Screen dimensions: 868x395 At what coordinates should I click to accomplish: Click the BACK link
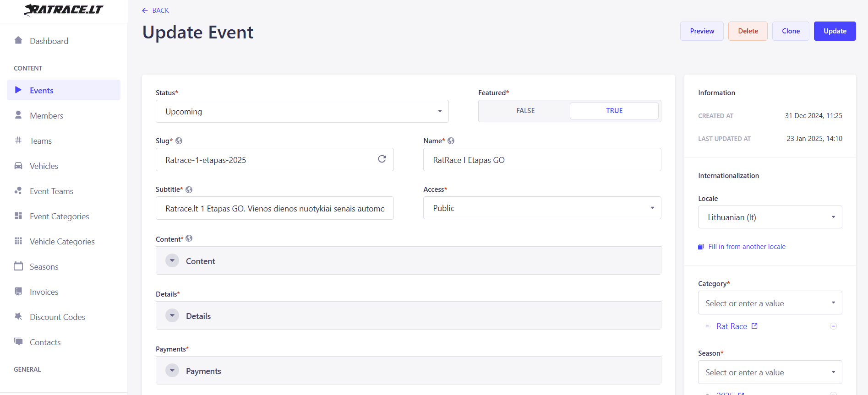(x=155, y=11)
